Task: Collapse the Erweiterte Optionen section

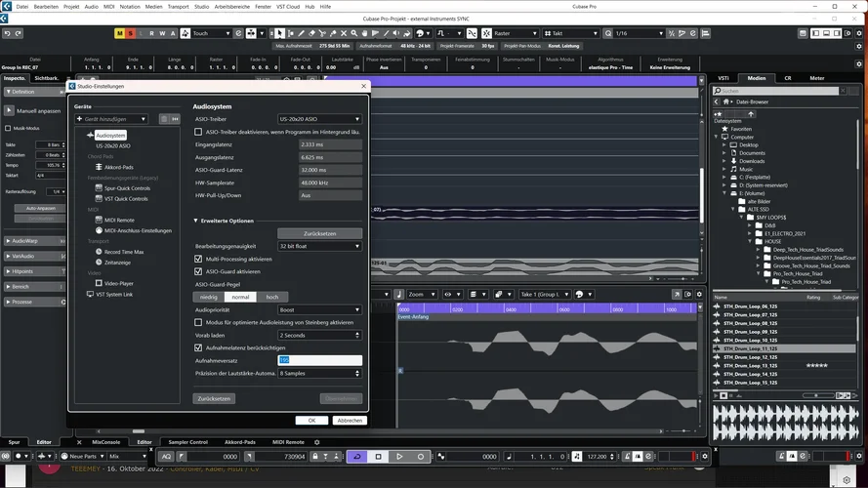Action: pyautogui.click(x=195, y=221)
